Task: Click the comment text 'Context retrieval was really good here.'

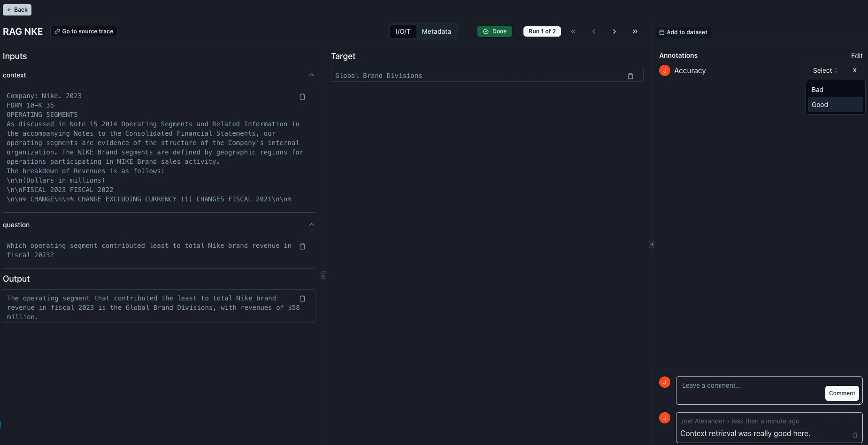Action: point(745,434)
